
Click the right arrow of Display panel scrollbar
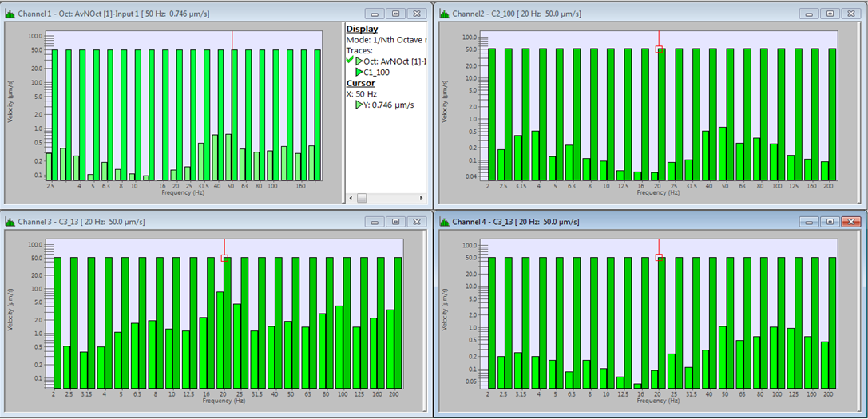coord(422,198)
